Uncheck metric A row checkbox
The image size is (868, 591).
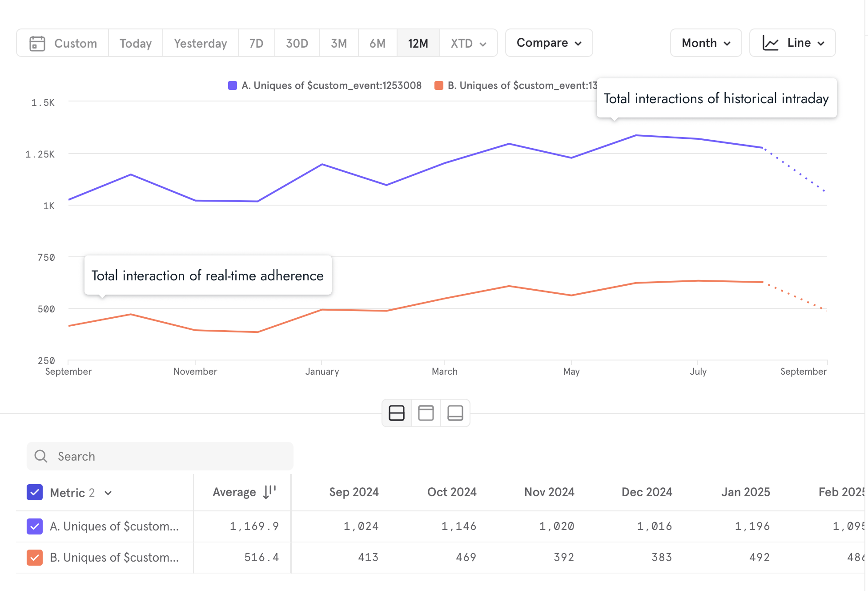(x=35, y=526)
